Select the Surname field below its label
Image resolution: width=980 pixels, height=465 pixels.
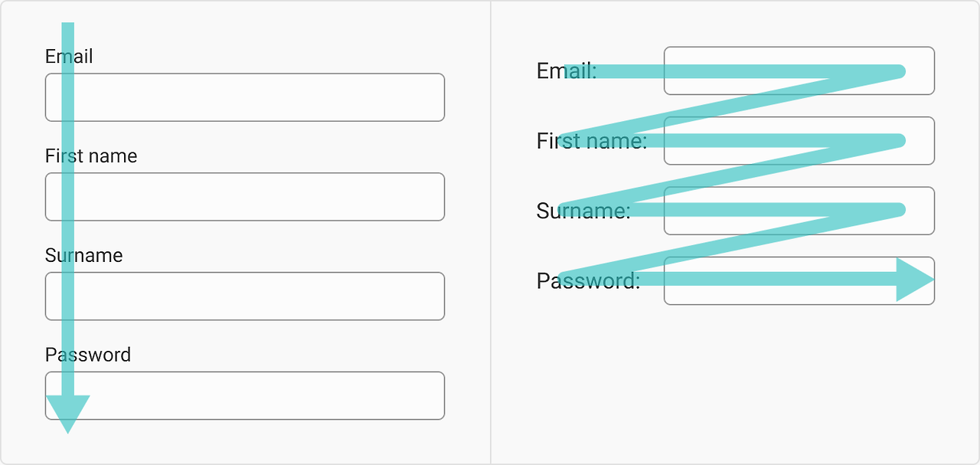pyautogui.click(x=245, y=296)
